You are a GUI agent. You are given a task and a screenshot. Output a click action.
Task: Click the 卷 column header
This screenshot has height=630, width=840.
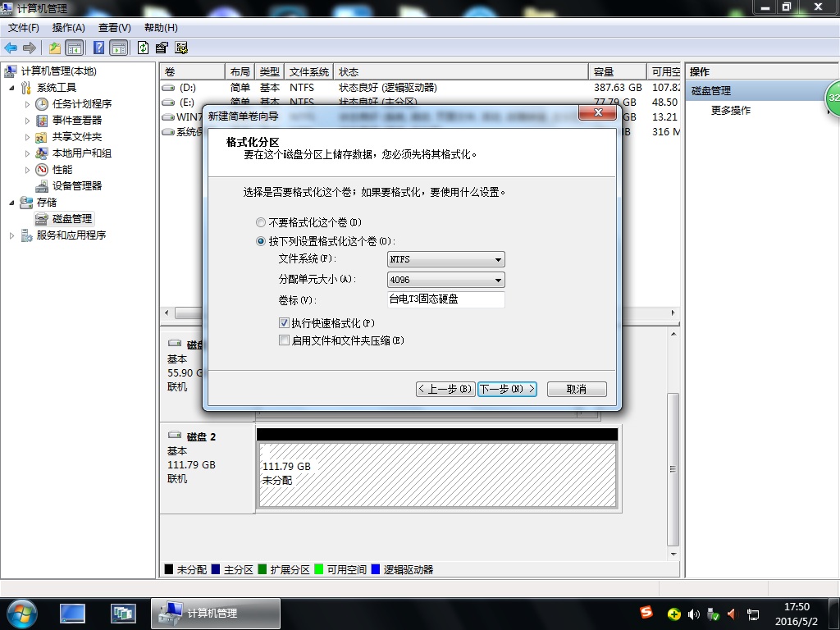pyautogui.click(x=192, y=72)
